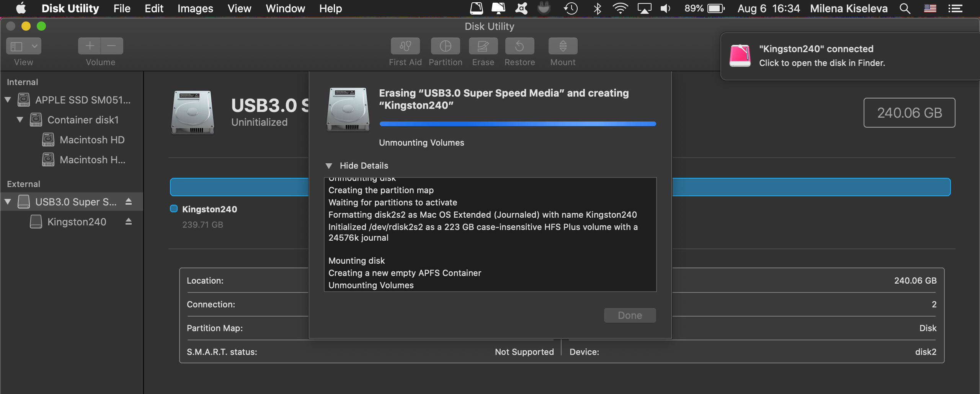Open the sidebar View options button
Image resolution: width=980 pixels, height=394 pixels.
pos(24,46)
